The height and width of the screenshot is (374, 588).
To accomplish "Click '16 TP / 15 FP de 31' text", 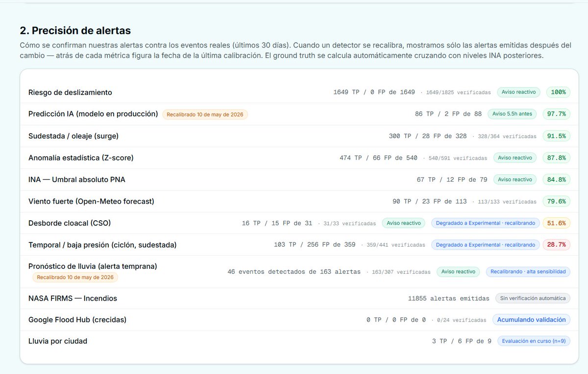I will (x=277, y=223).
